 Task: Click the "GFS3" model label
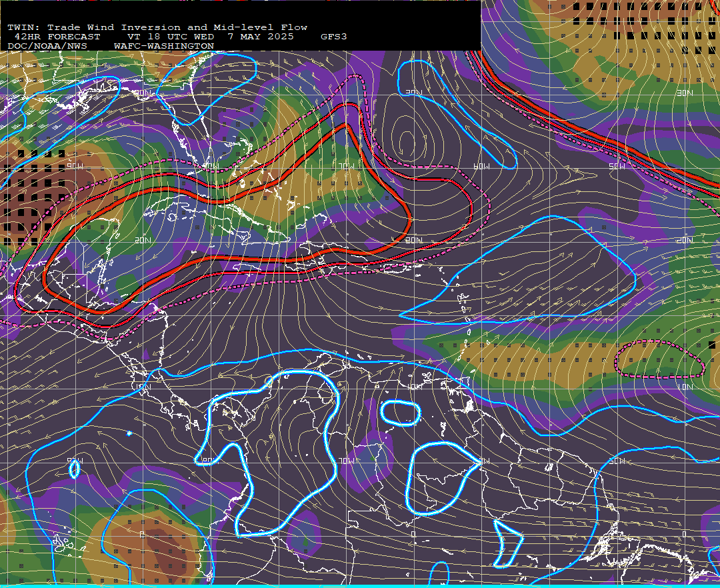point(334,37)
